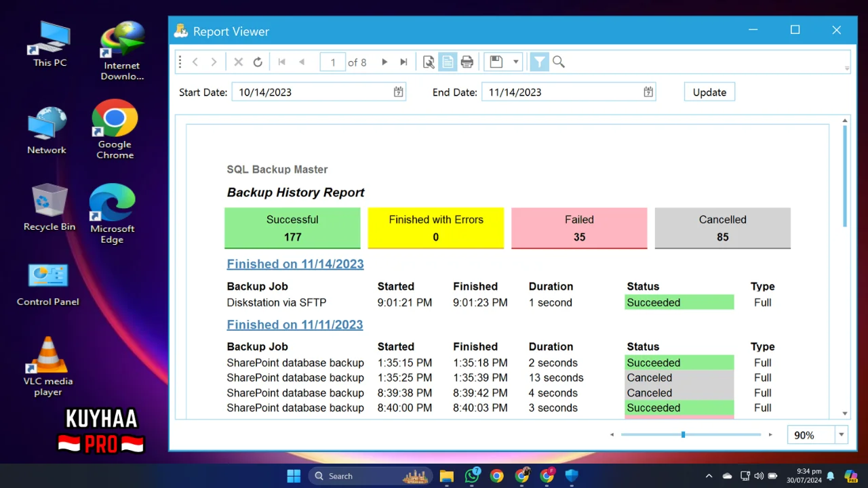868x488 pixels.
Task: Click the save/export disk icon
Action: (496, 62)
